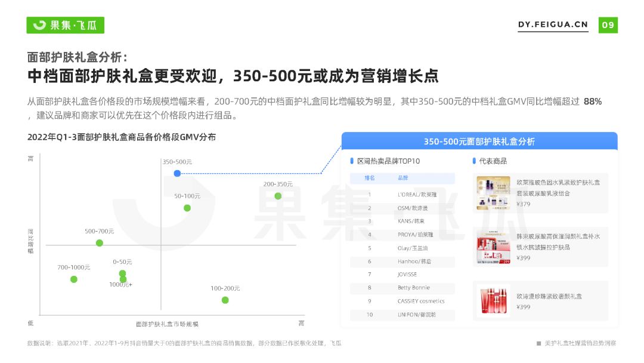Open the 欧莱雅 gift box product thumbnail

click(x=493, y=193)
